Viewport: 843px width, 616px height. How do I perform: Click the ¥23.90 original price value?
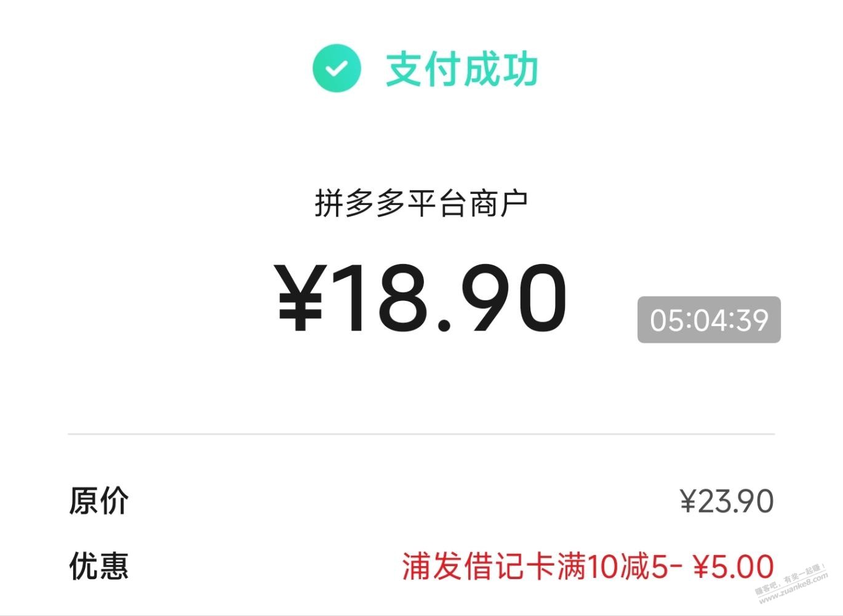[x=727, y=502]
